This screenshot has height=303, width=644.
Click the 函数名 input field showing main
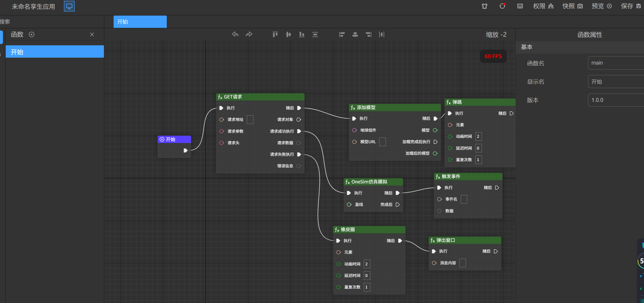[616, 63]
